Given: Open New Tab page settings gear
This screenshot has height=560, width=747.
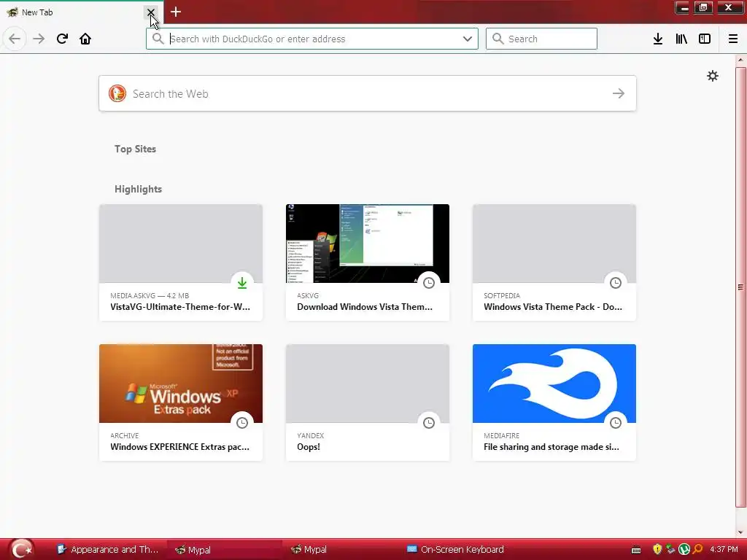Looking at the screenshot, I should (x=712, y=76).
